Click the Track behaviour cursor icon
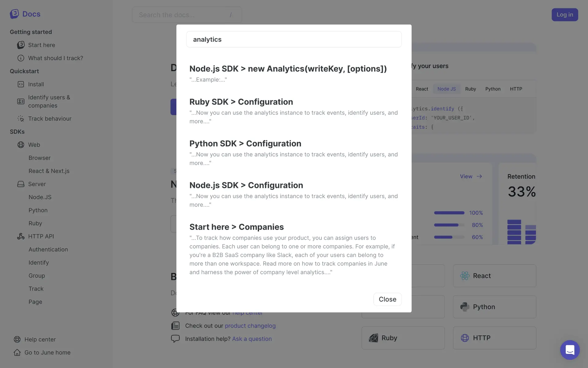 (21, 119)
